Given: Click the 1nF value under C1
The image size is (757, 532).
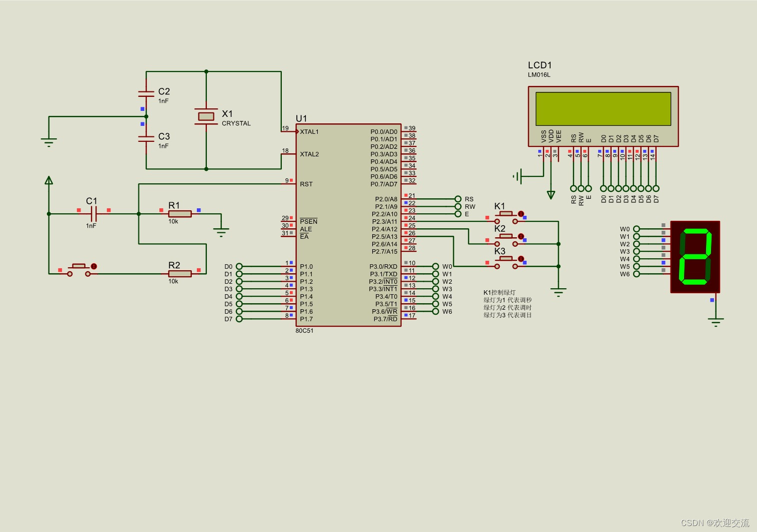Looking at the screenshot, I should point(91,226).
